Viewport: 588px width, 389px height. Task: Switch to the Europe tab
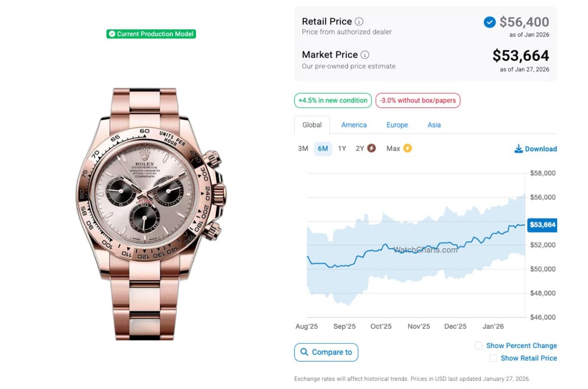[397, 125]
